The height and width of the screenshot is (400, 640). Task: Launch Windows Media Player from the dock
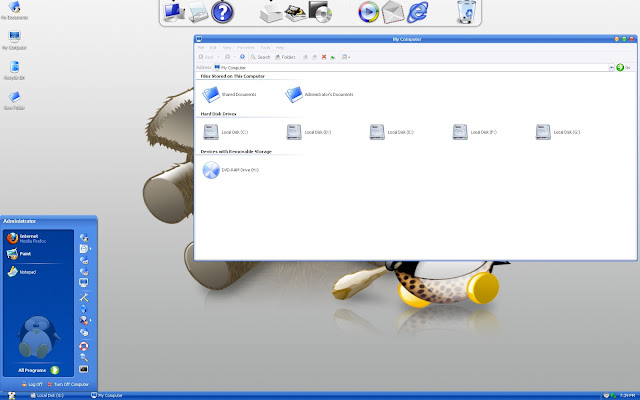coord(368,12)
